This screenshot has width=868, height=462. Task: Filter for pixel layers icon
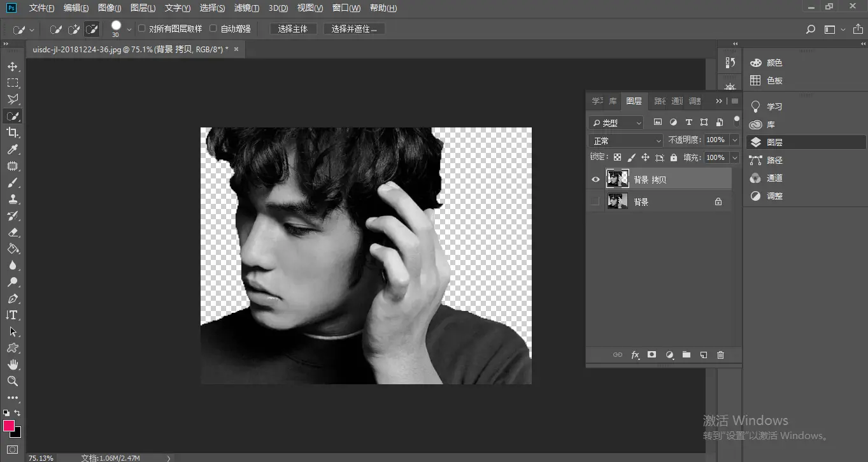point(658,122)
